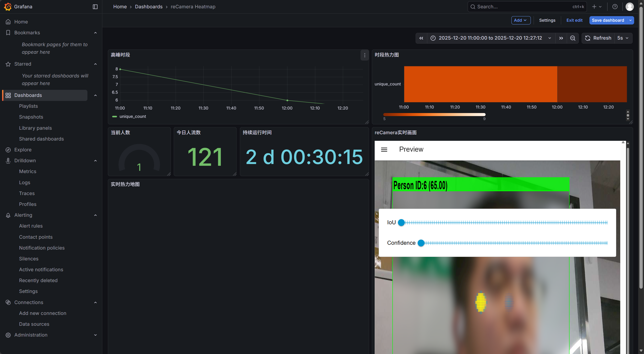Toggle unique_count series in chart legend
Screen dimensions: 644x354
click(132, 117)
